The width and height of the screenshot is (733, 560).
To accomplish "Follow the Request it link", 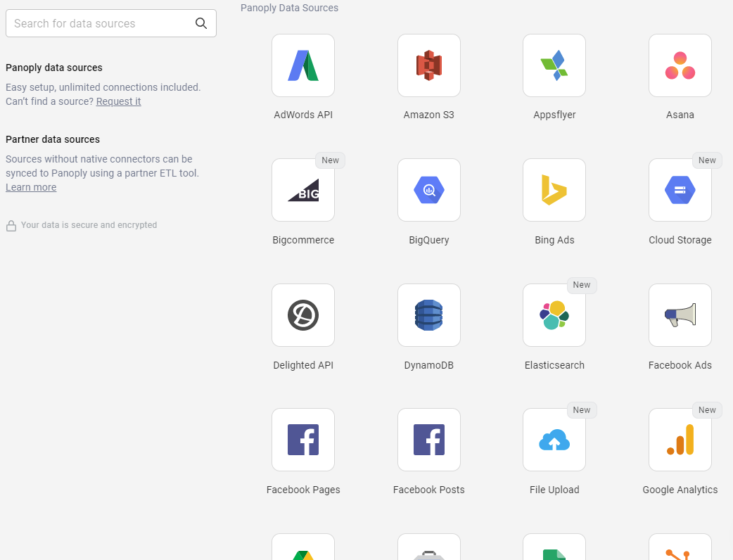I will click(118, 101).
